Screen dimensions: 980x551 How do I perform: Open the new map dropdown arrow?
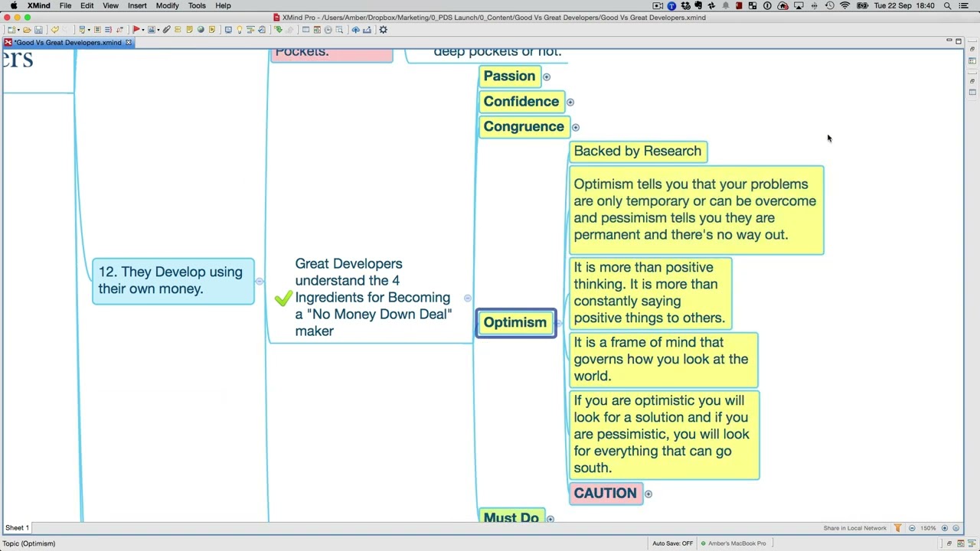[x=18, y=30]
